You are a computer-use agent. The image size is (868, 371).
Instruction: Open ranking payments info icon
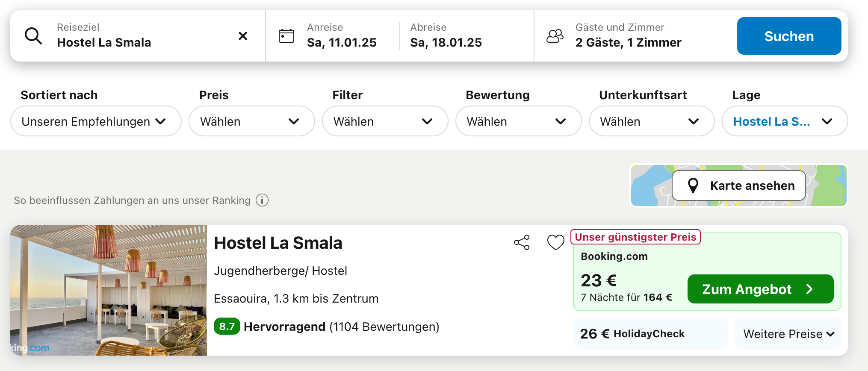(262, 200)
